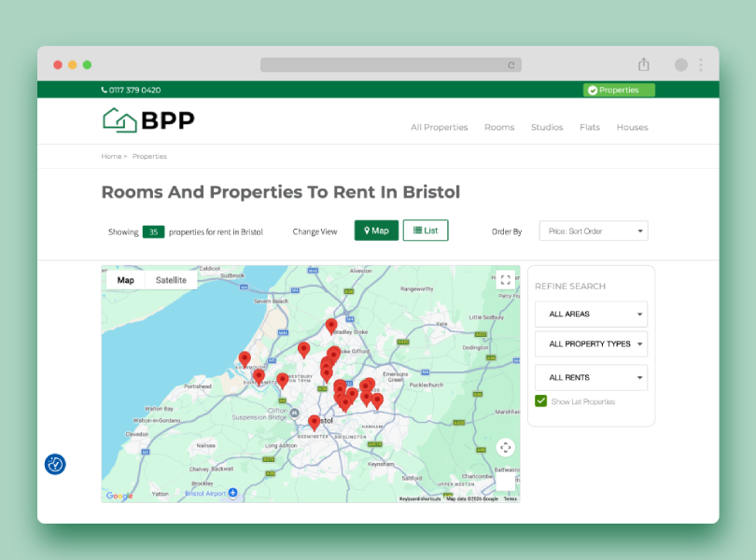Expand the ALL RENTS dropdown

click(x=591, y=378)
